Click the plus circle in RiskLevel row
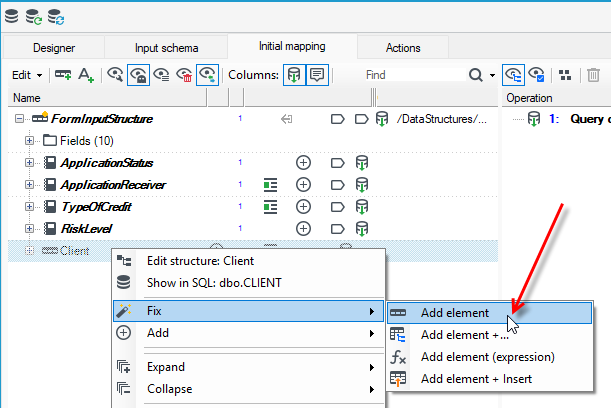The height and width of the screenshot is (408, 611). pyautogui.click(x=303, y=229)
